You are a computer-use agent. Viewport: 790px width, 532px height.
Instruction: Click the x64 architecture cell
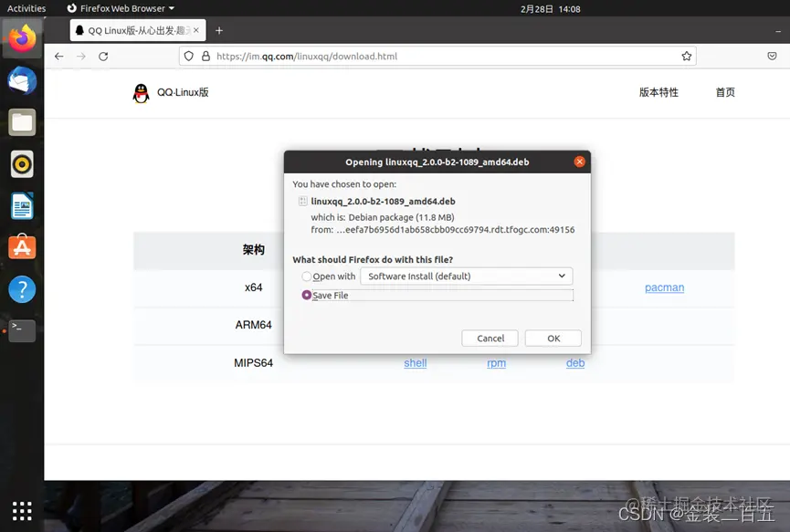253,287
